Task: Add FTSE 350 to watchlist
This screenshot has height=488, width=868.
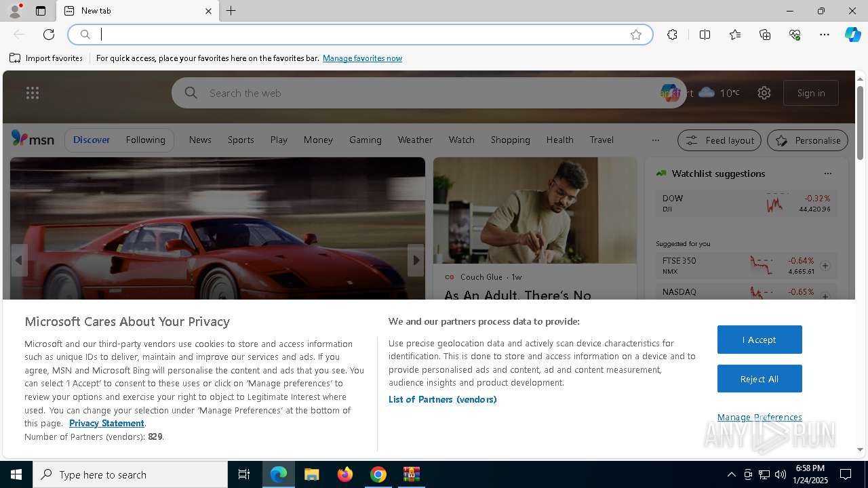Action: coord(825,266)
